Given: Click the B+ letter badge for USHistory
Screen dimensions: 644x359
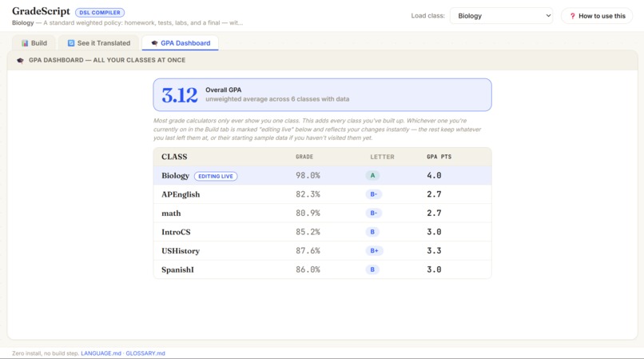Looking at the screenshot, I should [x=374, y=251].
